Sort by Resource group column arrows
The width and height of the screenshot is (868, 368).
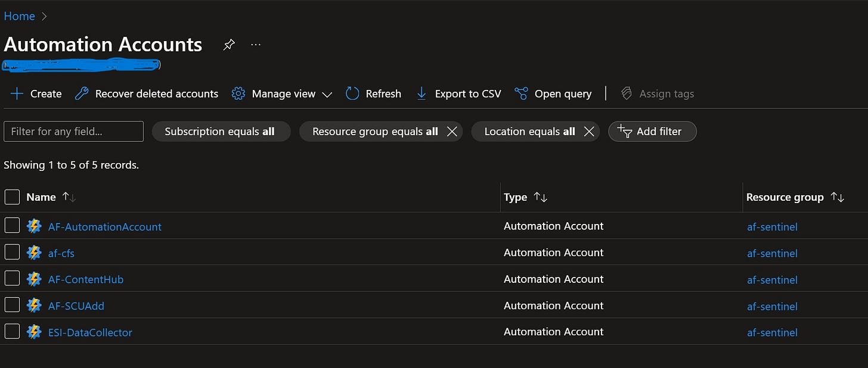pyautogui.click(x=838, y=197)
